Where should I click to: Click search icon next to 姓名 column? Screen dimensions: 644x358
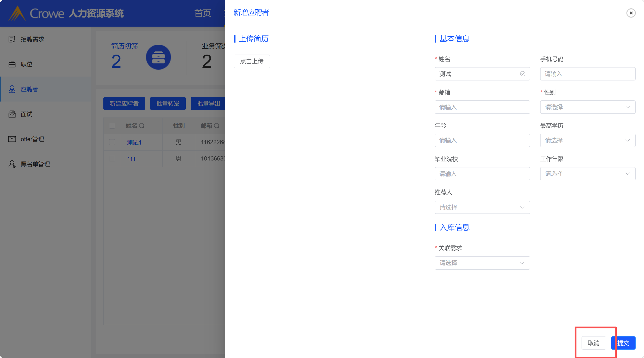click(x=142, y=126)
